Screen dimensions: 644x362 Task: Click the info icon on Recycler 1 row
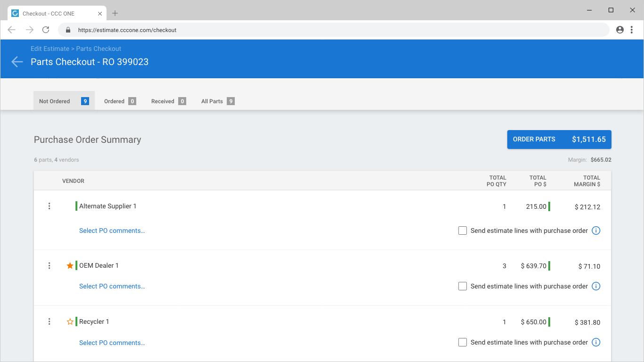click(x=596, y=342)
